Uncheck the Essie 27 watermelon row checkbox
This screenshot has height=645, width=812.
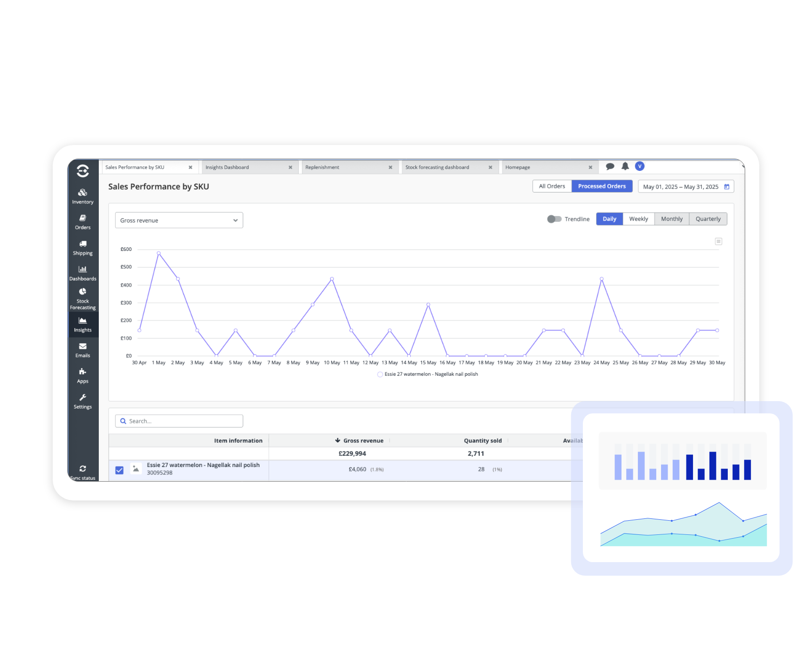pyautogui.click(x=119, y=469)
